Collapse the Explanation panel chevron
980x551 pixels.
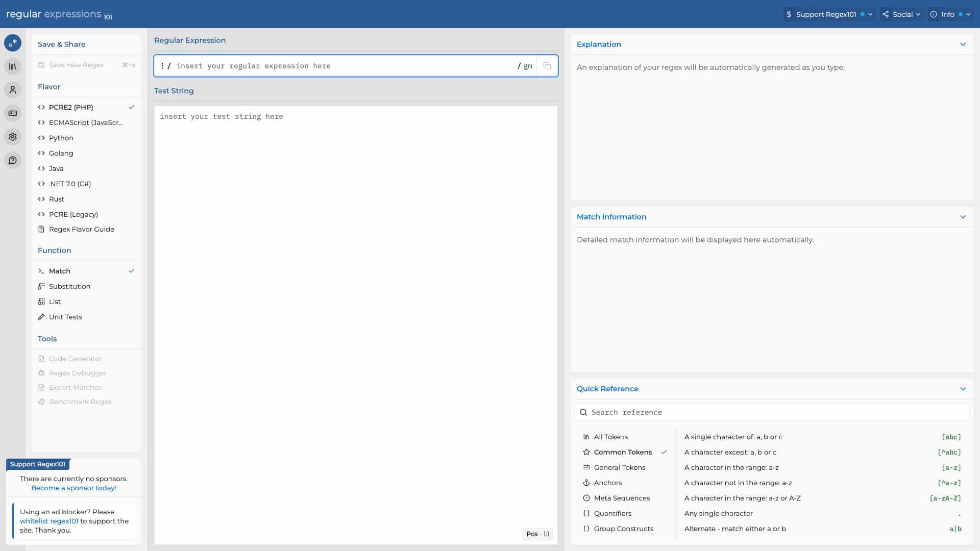[x=963, y=44]
